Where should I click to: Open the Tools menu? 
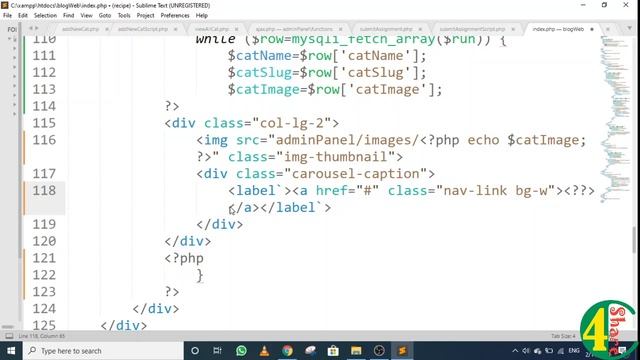click(124, 16)
